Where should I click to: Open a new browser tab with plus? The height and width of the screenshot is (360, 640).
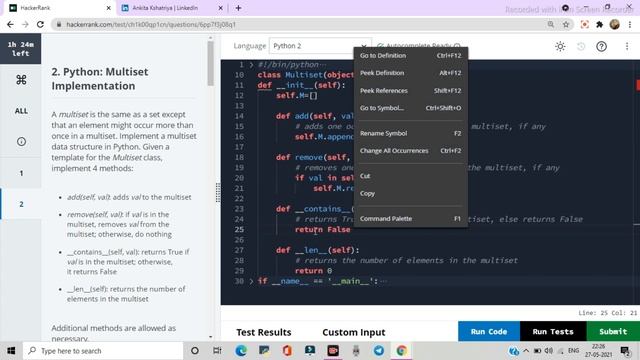(238, 8)
